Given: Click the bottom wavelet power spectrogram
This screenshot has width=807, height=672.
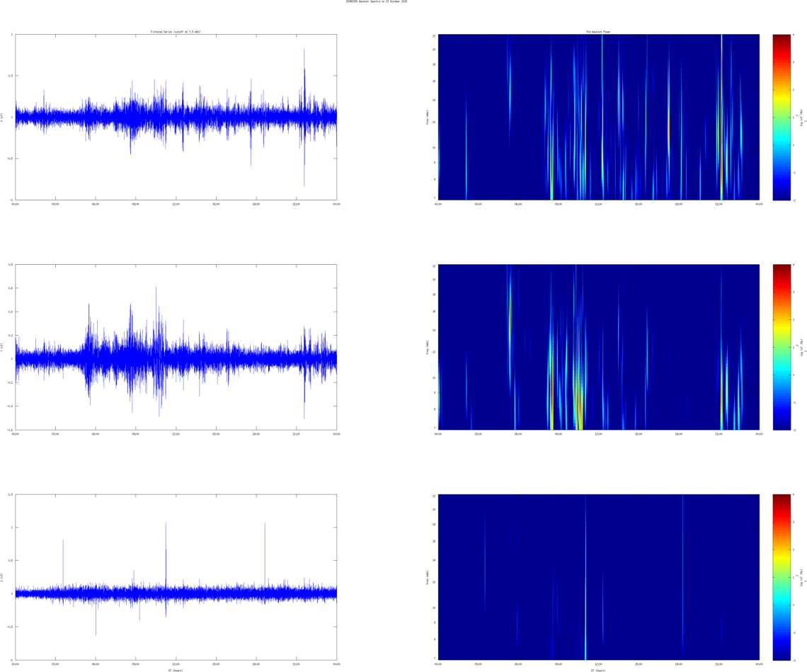Looking at the screenshot, I should [x=599, y=577].
